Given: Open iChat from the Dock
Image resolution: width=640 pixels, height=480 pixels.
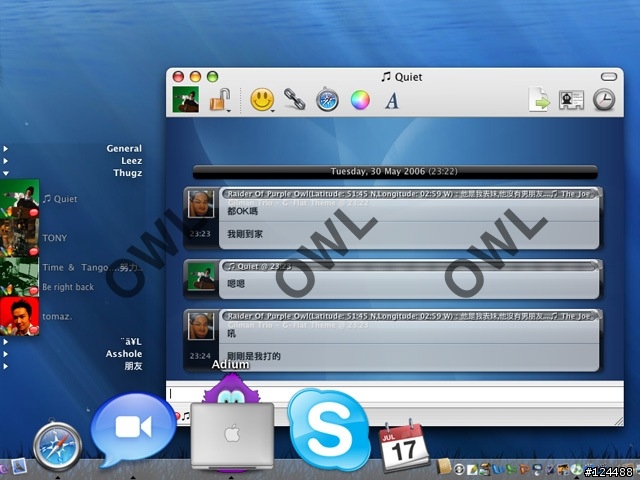Looking at the screenshot, I should (133, 429).
